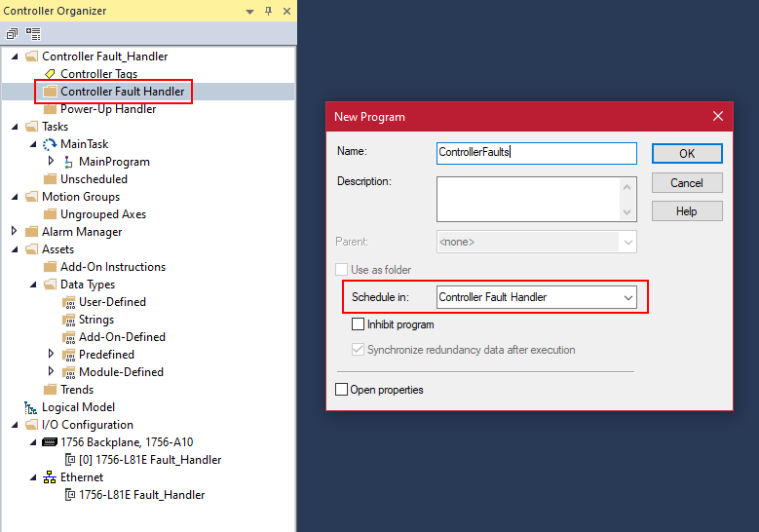Collapse the Controller Fault_Handler root node

click(x=15, y=57)
